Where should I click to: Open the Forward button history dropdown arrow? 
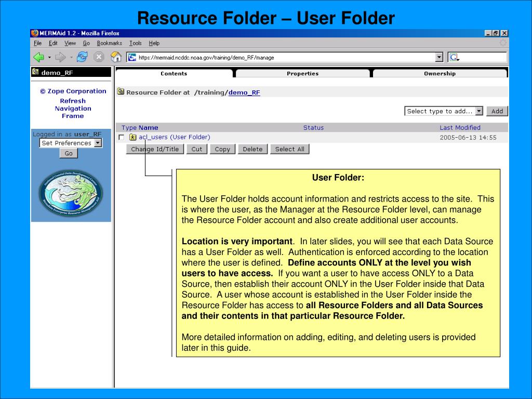pyautogui.click(x=71, y=57)
